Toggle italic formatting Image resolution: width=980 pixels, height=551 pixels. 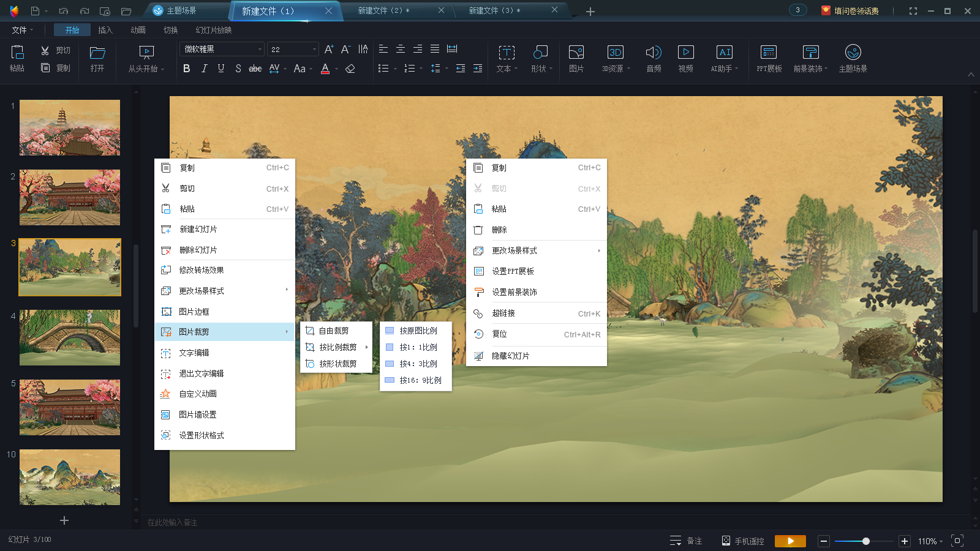pyautogui.click(x=204, y=69)
